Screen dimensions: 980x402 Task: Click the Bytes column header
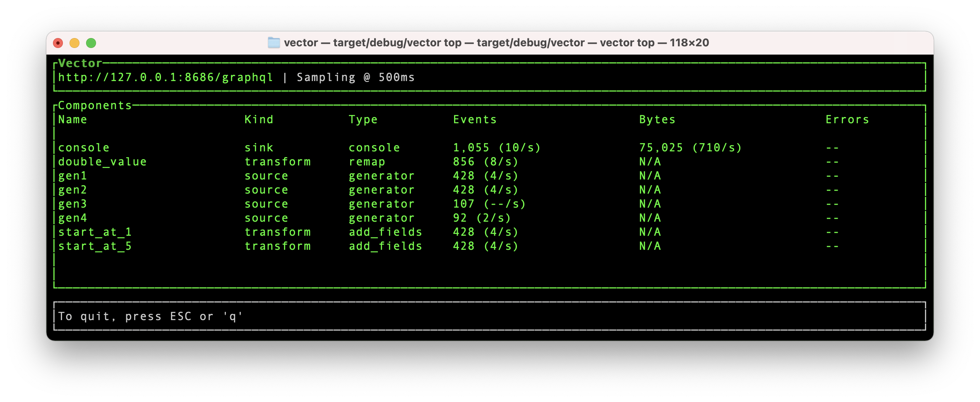click(657, 120)
